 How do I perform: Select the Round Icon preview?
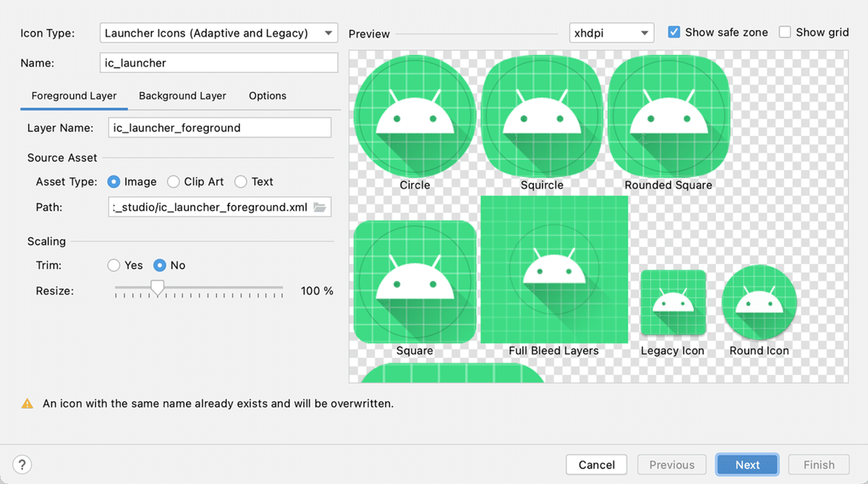pos(759,302)
